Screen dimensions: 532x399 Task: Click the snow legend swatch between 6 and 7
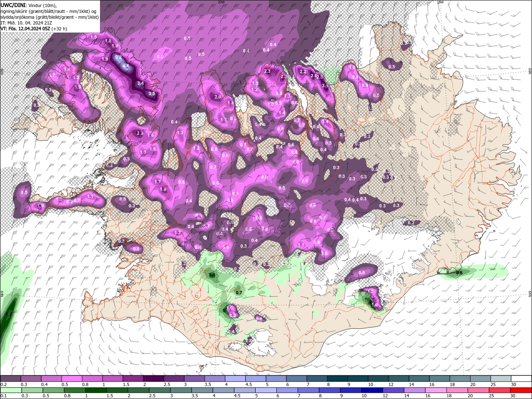click(296, 379)
